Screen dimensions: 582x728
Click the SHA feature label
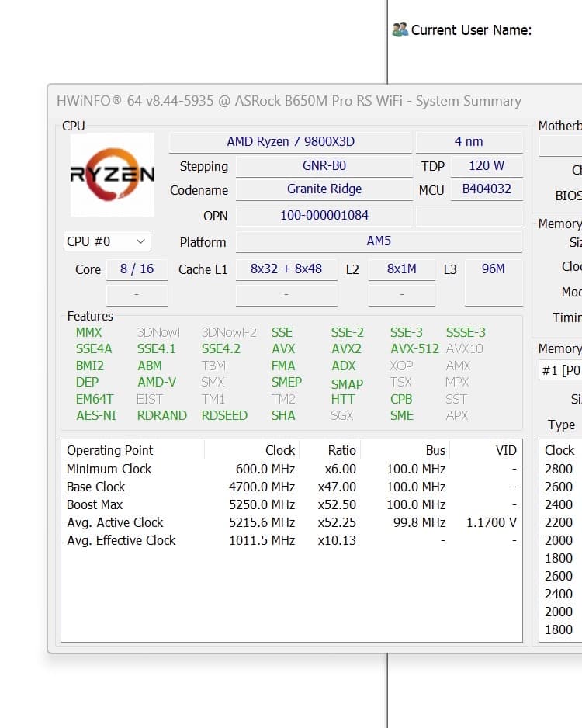283,415
